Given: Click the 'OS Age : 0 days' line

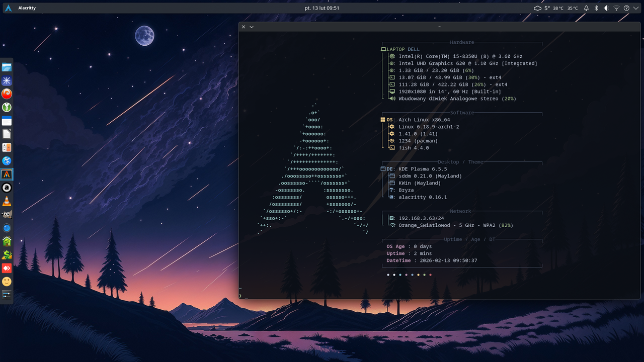Looking at the screenshot, I should tap(409, 246).
